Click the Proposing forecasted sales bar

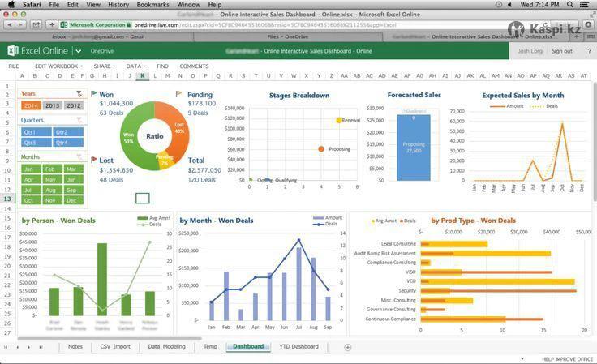414,148
